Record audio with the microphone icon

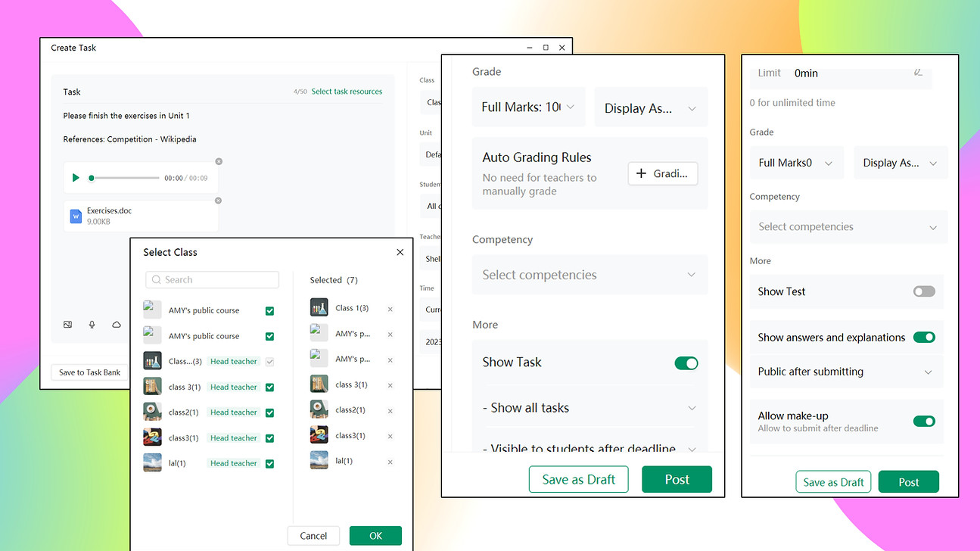pos(92,325)
